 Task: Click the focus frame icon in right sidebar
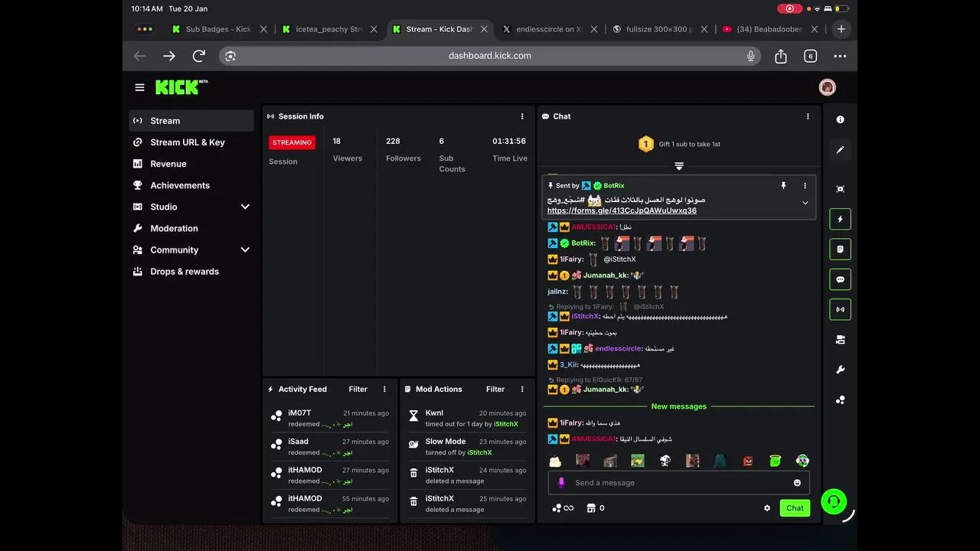[840, 189]
